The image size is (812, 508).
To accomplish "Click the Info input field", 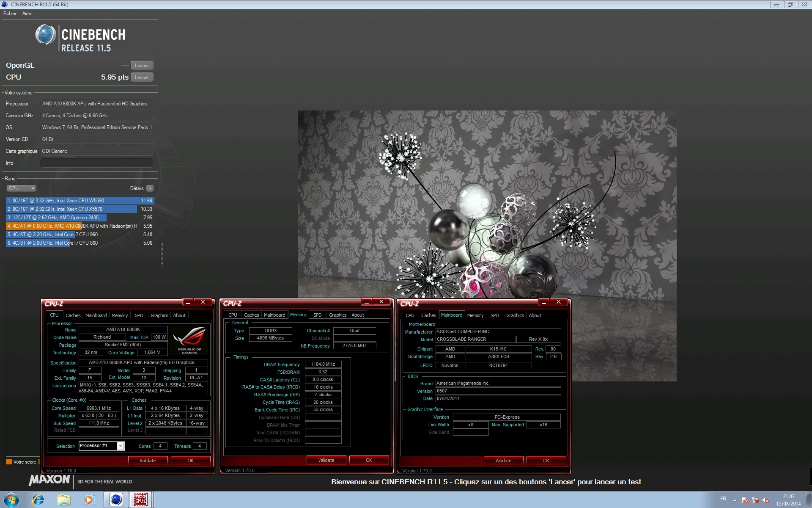I will tap(96, 163).
